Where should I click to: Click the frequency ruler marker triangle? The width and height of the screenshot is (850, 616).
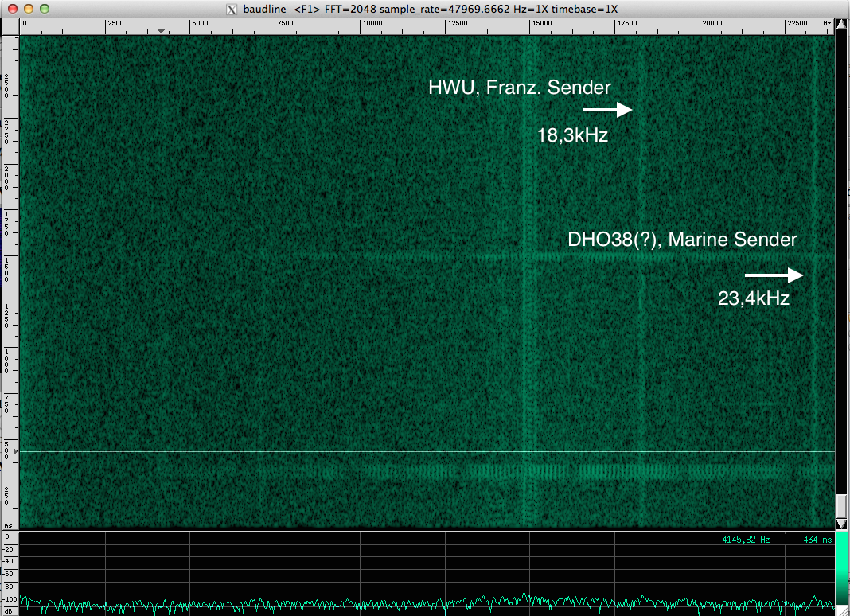pyautogui.click(x=162, y=32)
